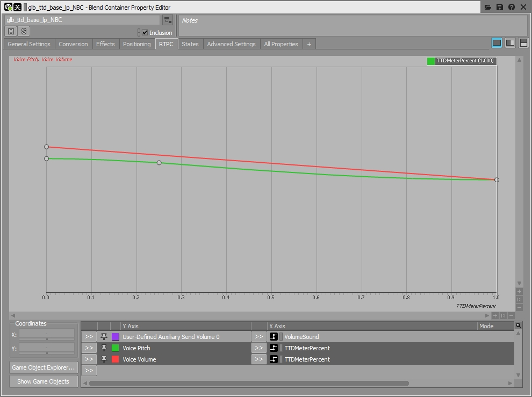Click the curve icon in Voice Pitch row

274,348
